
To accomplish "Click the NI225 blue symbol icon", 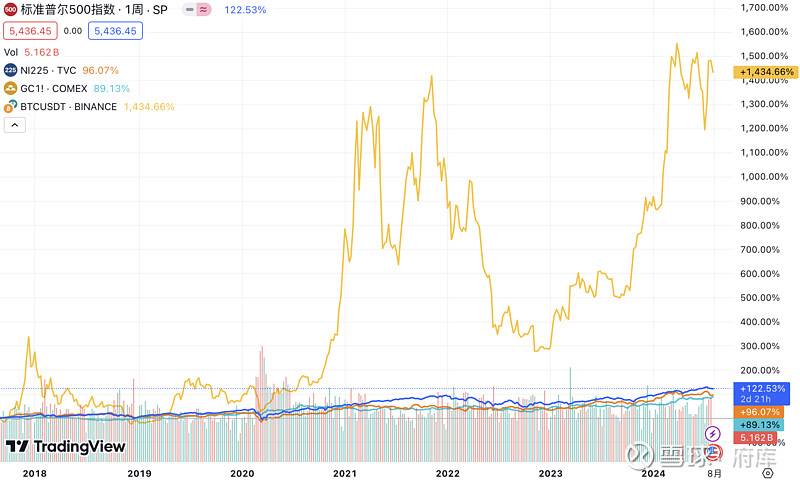I will tap(10, 70).
